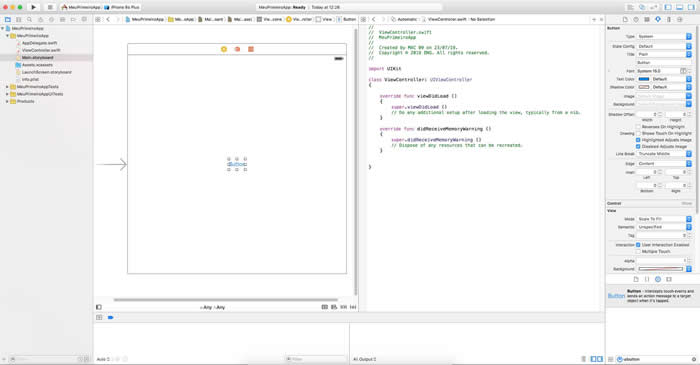
Task: Expand the MeuPrimeiroAppTests folder
Action: pyautogui.click(x=7, y=87)
